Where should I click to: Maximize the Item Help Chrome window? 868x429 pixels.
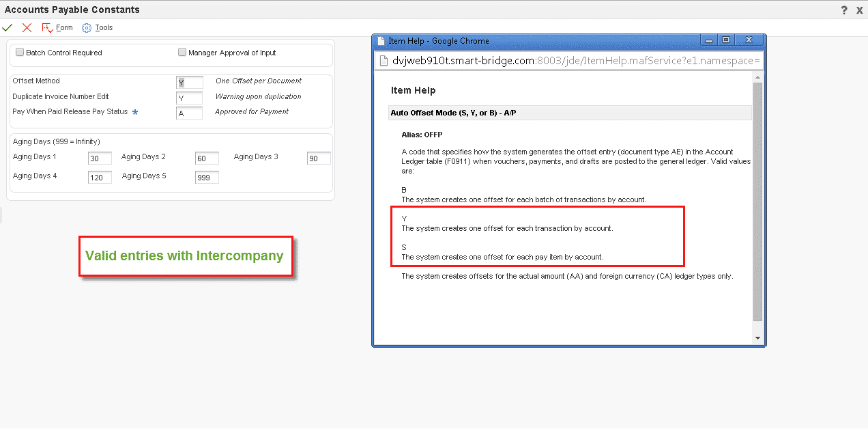(x=726, y=40)
